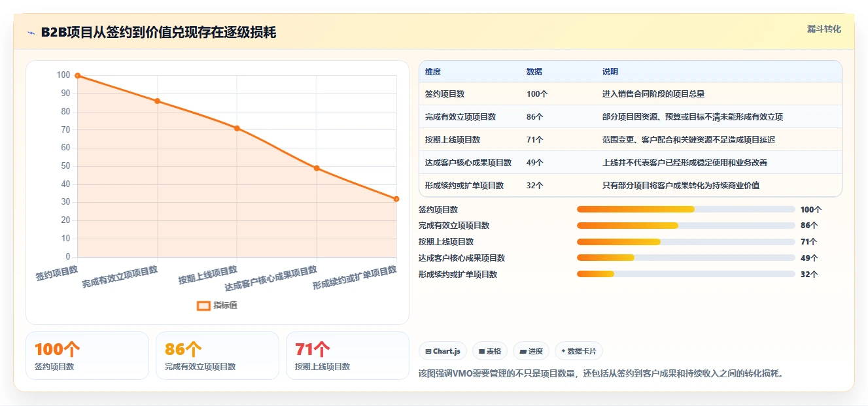Click the 按期上线项目数 progress bar
The image size is (868, 406).
point(686,242)
